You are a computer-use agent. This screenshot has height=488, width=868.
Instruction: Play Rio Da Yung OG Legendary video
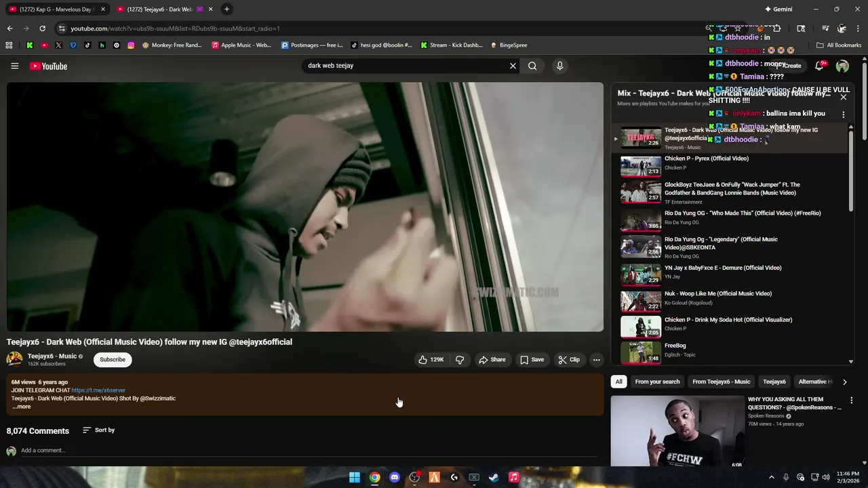[731, 246]
